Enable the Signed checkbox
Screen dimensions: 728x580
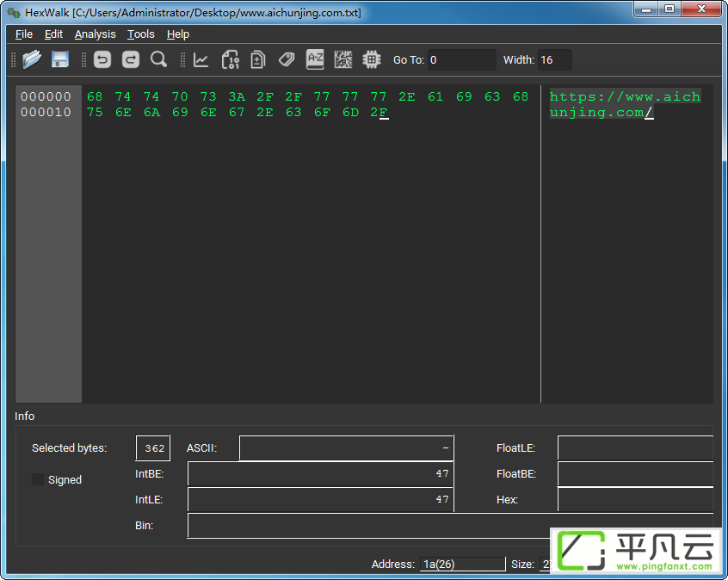[x=38, y=479]
